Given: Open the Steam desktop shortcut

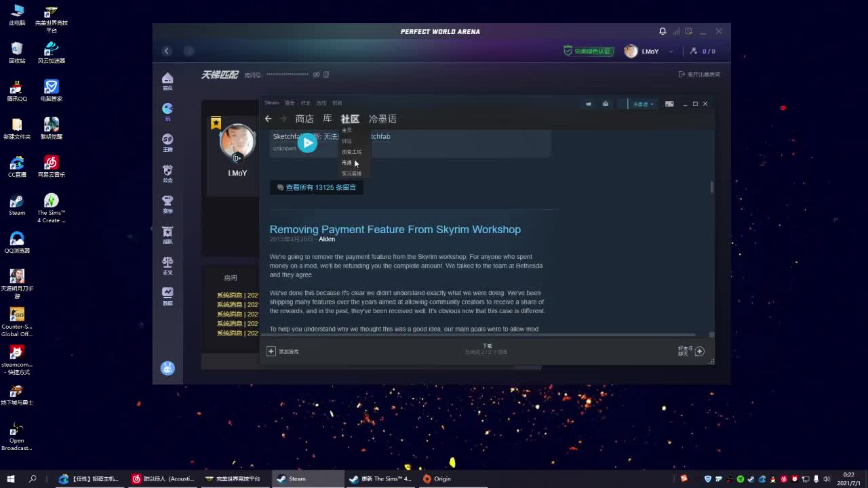Looking at the screenshot, I should coord(17,205).
